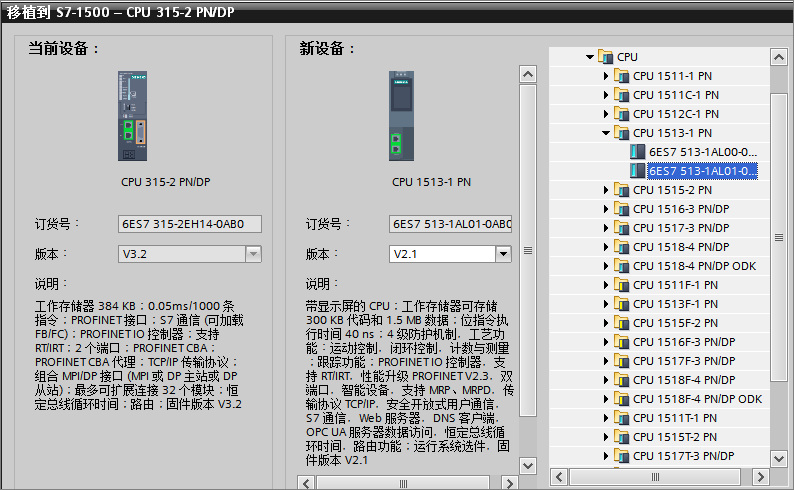
Task: Select CPU 1516F-3 PN/DP in the tree
Action: click(684, 342)
